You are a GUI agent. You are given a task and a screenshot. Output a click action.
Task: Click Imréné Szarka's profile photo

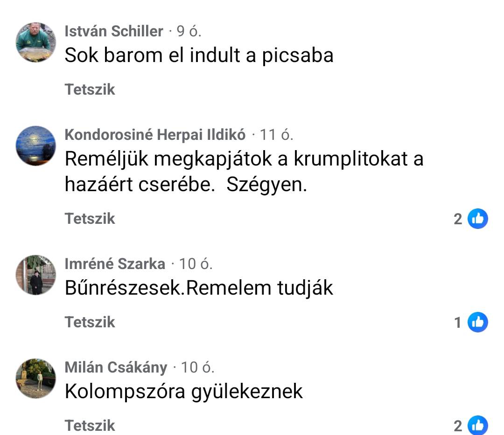coord(36,275)
